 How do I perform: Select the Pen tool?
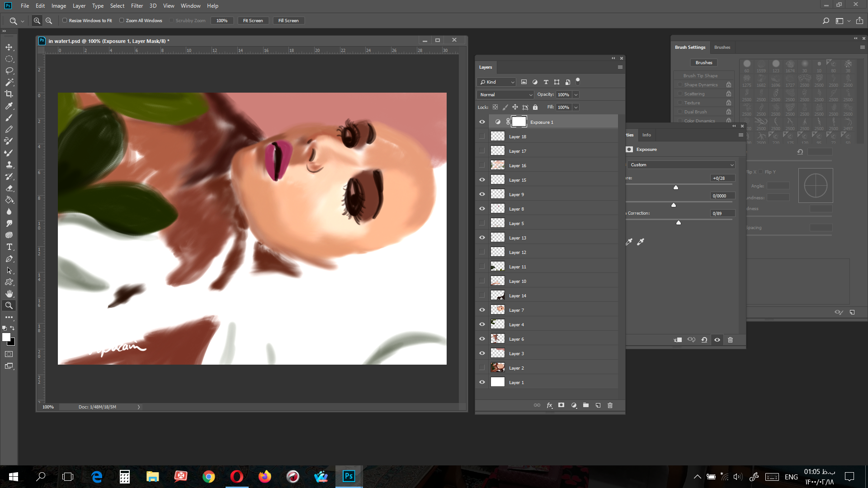[x=9, y=258]
